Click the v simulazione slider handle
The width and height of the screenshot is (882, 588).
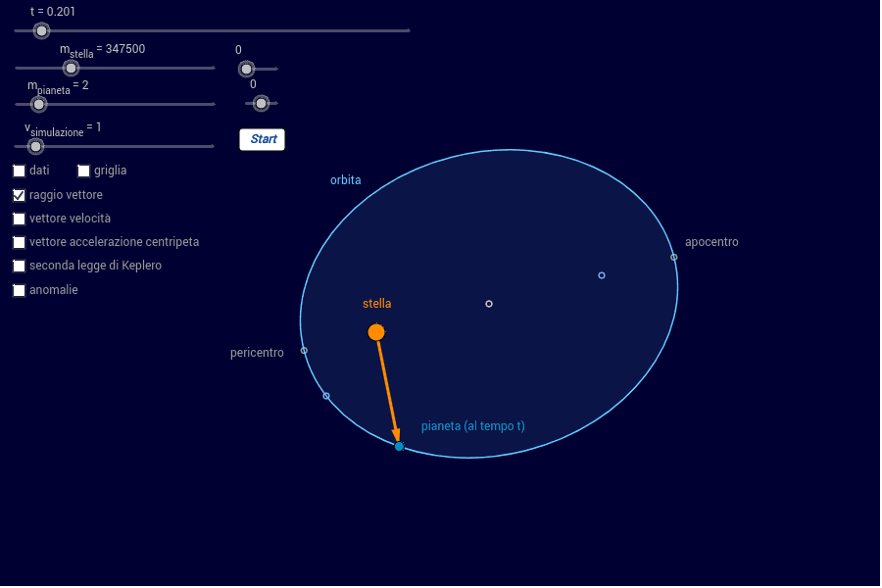[x=35, y=147]
